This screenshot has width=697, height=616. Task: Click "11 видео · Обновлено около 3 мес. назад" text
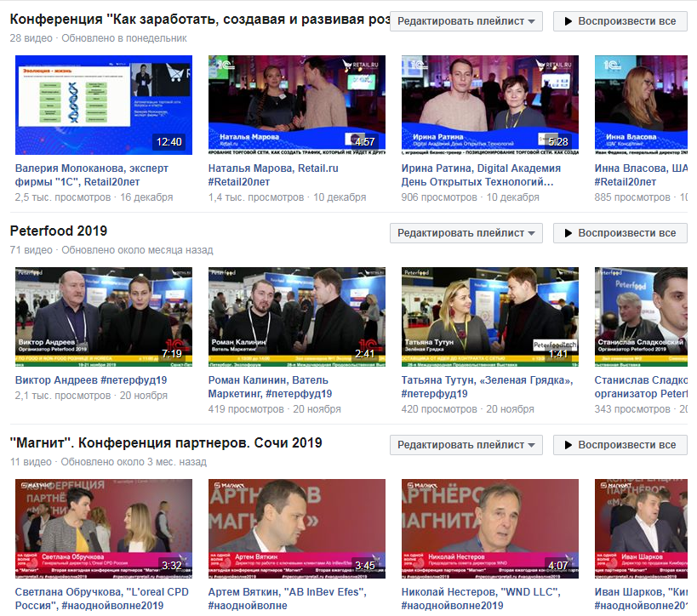tap(108, 462)
